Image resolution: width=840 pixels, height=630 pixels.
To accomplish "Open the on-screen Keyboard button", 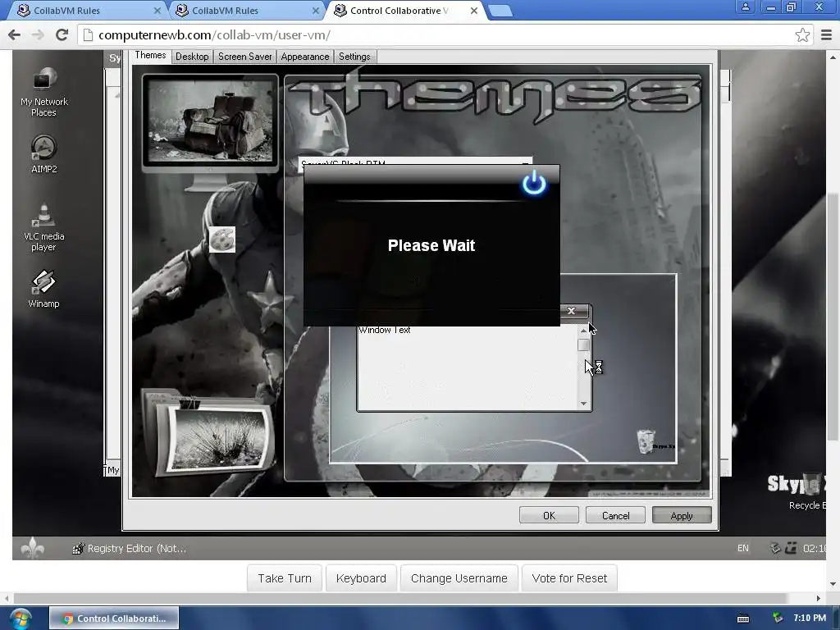I will 361,578.
